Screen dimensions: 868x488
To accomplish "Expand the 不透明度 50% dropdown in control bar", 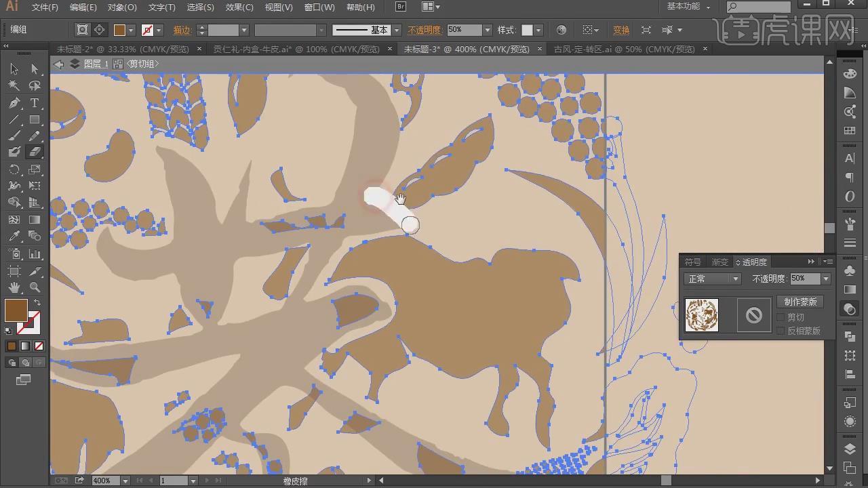I will (487, 30).
